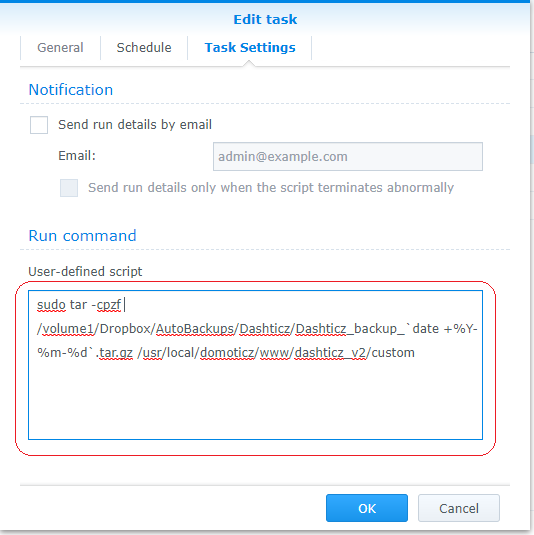The image size is (534, 535).
Task: Switch to the General tab
Action: [x=60, y=48]
